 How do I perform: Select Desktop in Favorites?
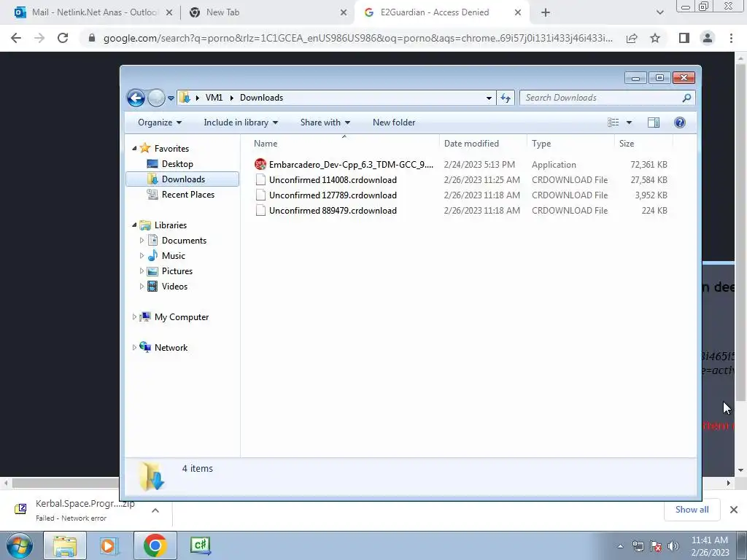[x=177, y=164]
